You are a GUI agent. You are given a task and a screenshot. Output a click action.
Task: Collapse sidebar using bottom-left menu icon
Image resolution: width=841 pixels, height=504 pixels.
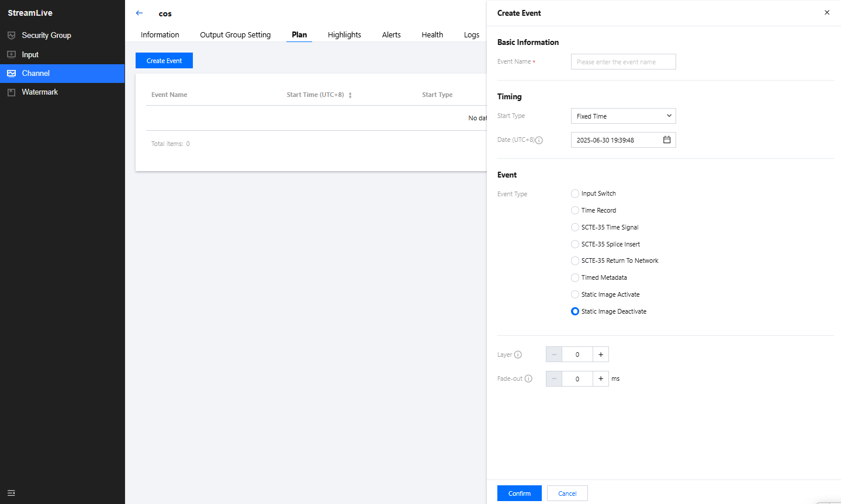[x=11, y=493]
